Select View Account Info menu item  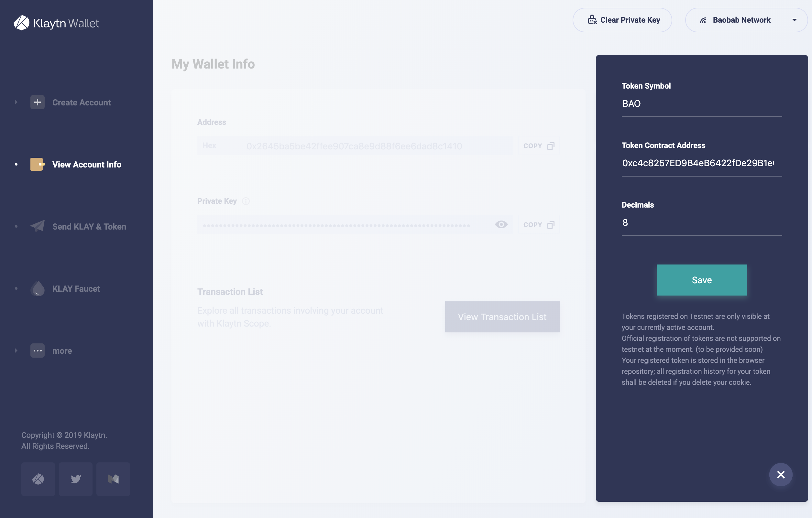[x=86, y=164]
